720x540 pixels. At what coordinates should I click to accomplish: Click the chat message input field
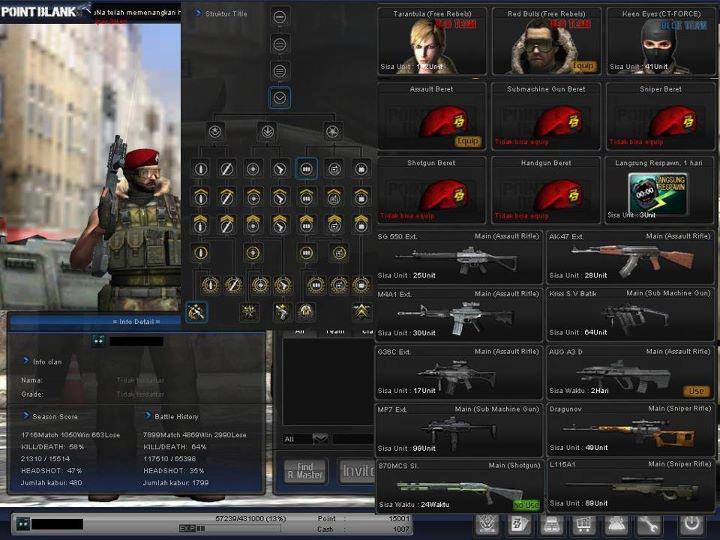(353, 439)
